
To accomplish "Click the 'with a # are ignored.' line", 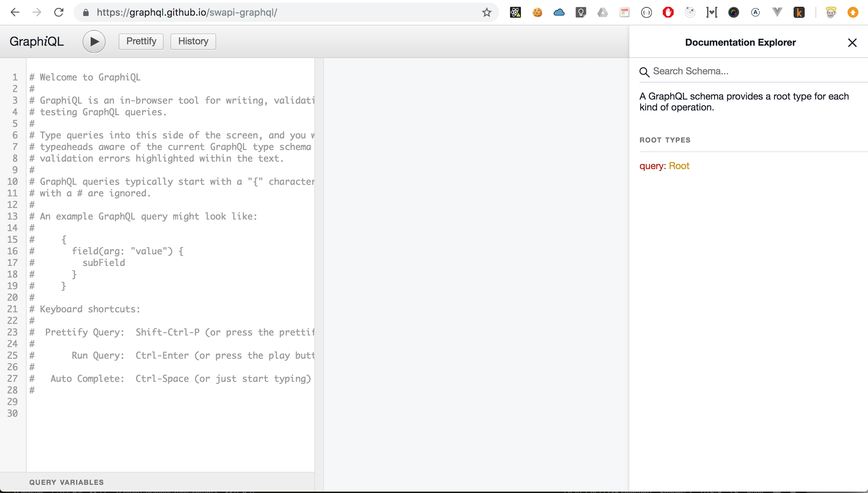I will point(90,193).
